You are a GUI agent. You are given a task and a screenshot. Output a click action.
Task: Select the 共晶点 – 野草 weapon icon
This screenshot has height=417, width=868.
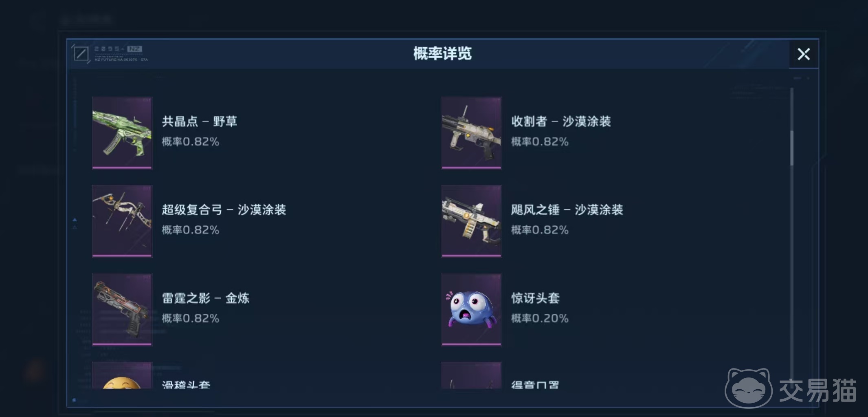122,133
